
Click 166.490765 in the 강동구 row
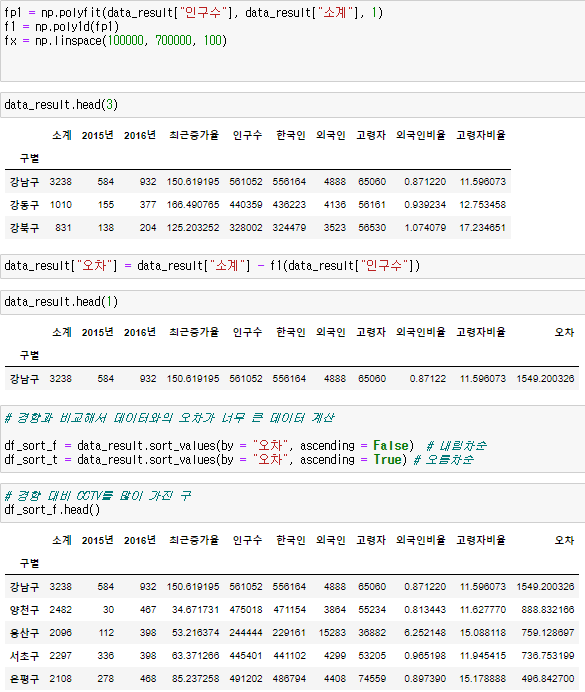(193, 205)
